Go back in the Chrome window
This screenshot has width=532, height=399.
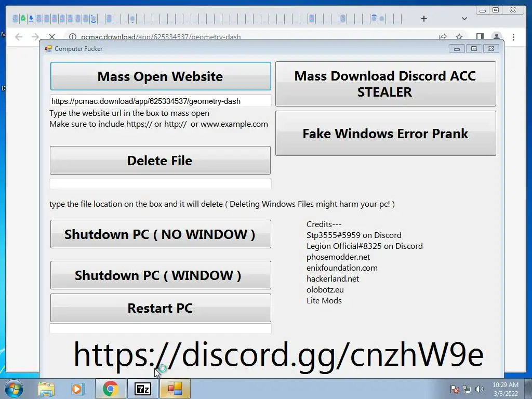[19, 37]
